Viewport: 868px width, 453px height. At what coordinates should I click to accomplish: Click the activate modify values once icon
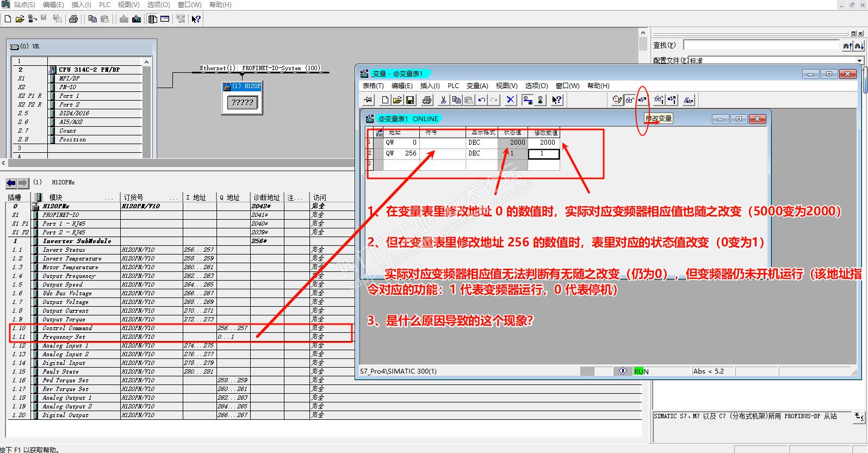(x=672, y=100)
